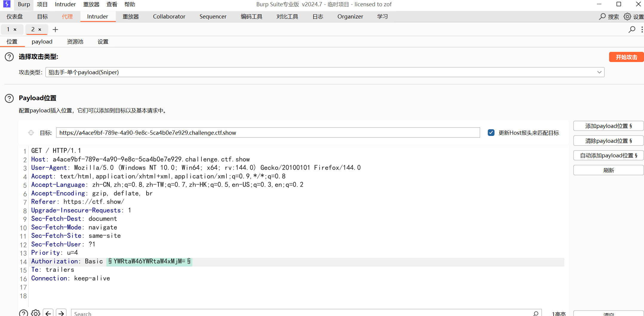
Task: Go to previous search match arrow
Action: point(48,313)
